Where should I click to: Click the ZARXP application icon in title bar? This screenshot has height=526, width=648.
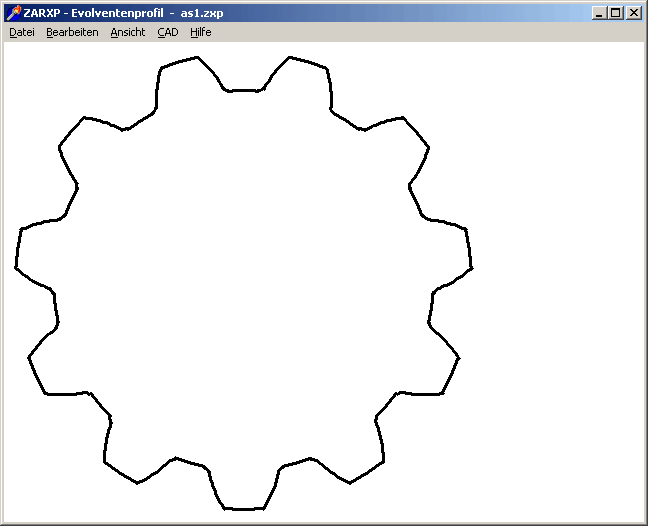(13, 13)
